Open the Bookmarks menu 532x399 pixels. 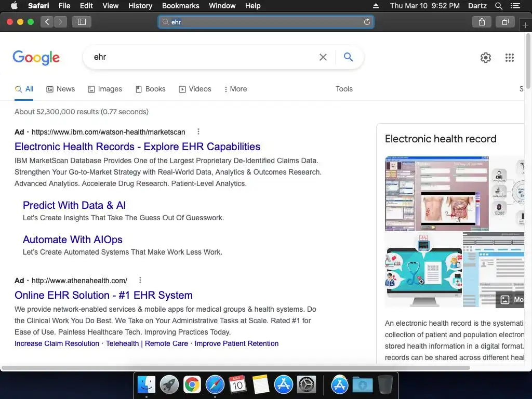tap(180, 6)
